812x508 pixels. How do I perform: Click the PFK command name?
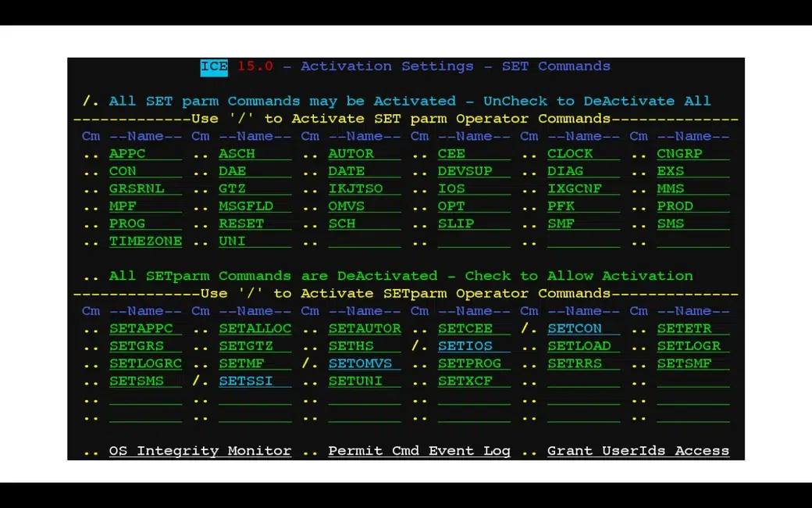tap(561, 207)
